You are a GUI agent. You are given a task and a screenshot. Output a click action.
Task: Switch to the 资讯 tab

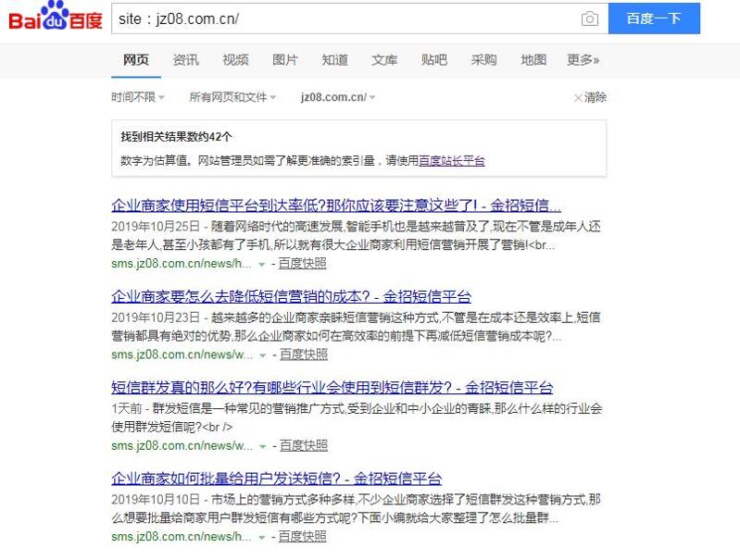(185, 60)
